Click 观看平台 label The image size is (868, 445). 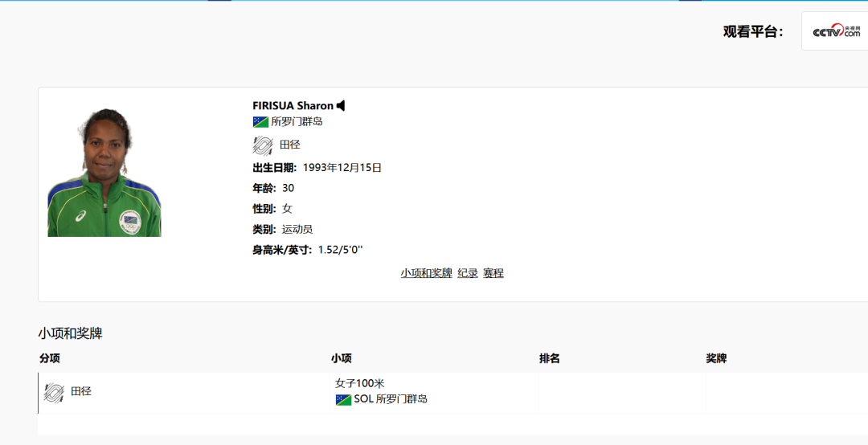click(x=753, y=31)
